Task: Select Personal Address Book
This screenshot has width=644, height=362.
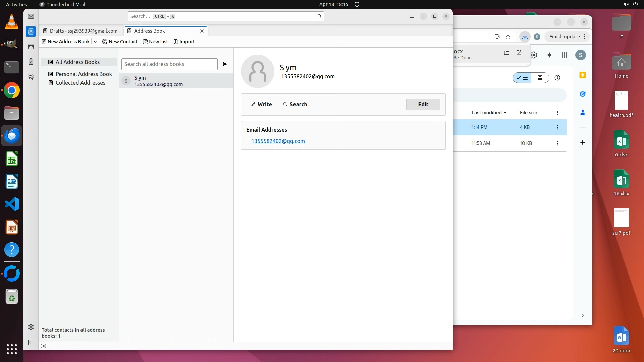Action: (84, 74)
